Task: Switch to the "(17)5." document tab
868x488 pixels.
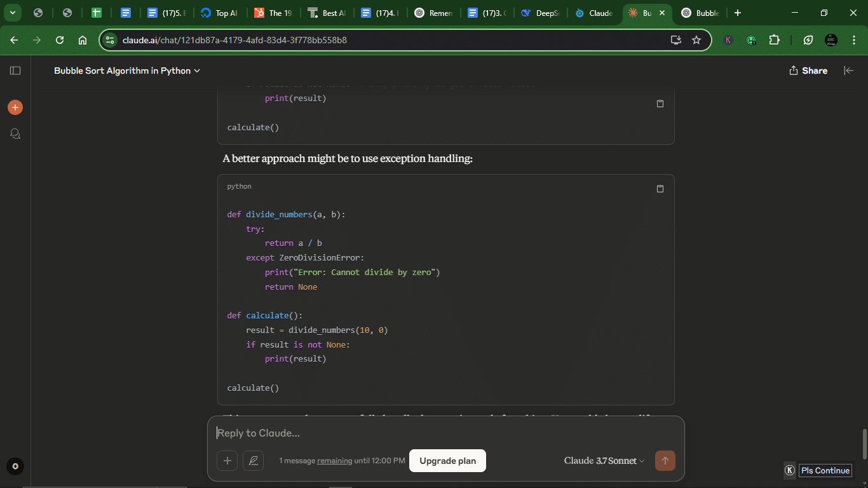Action: (166, 13)
